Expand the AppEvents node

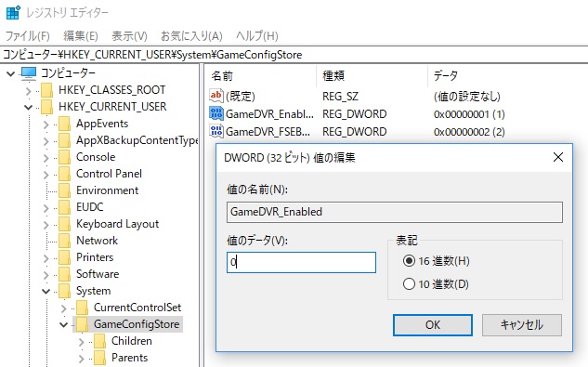coord(46,125)
